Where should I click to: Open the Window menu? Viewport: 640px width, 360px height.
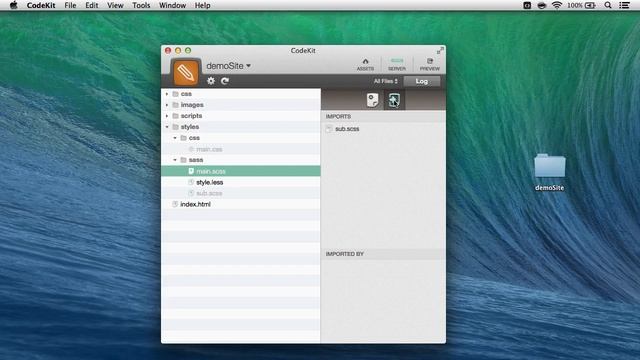pyautogui.click(x=172, y=5)
